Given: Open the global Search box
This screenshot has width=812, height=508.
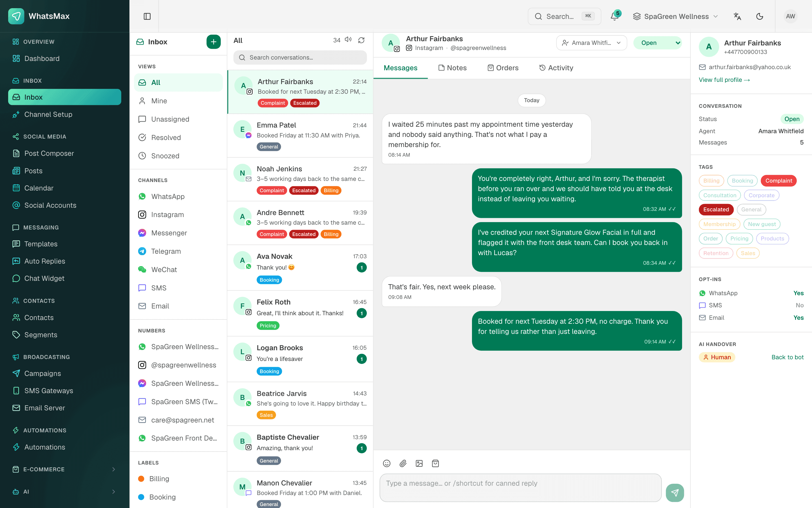Looking at the screenshot, I should tap(564, 16).
